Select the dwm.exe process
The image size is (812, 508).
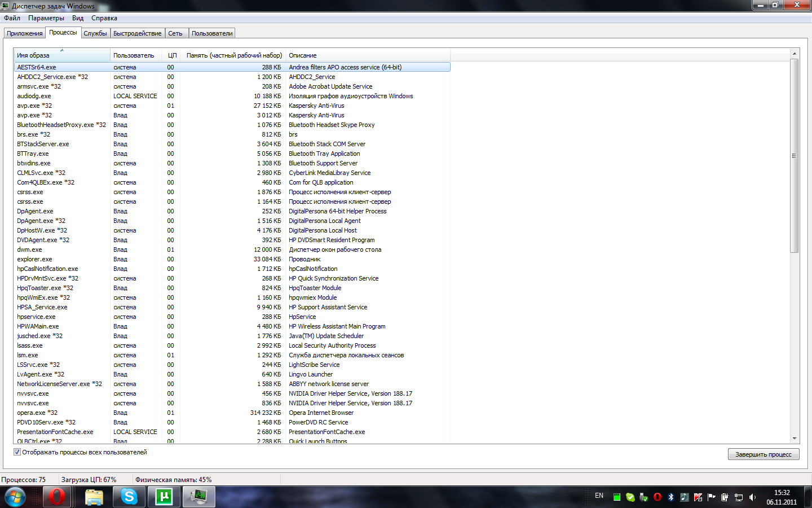click(x=232, y=249)
